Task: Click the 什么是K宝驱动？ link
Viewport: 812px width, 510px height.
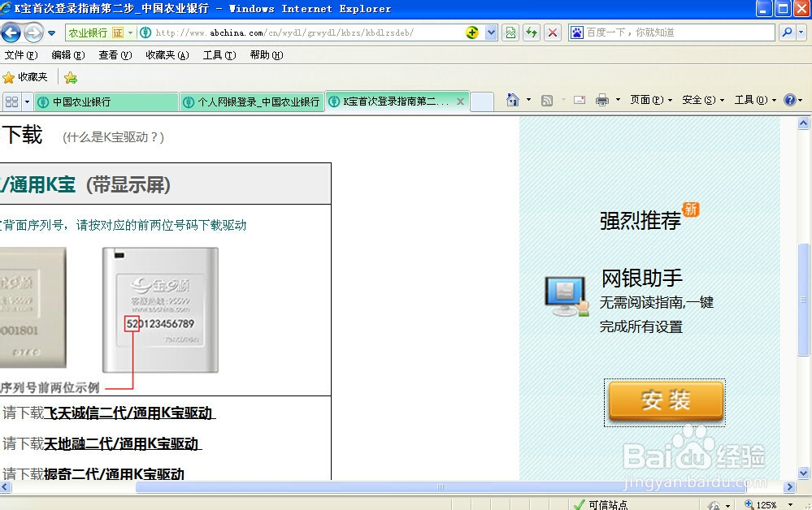Action: 114,137
